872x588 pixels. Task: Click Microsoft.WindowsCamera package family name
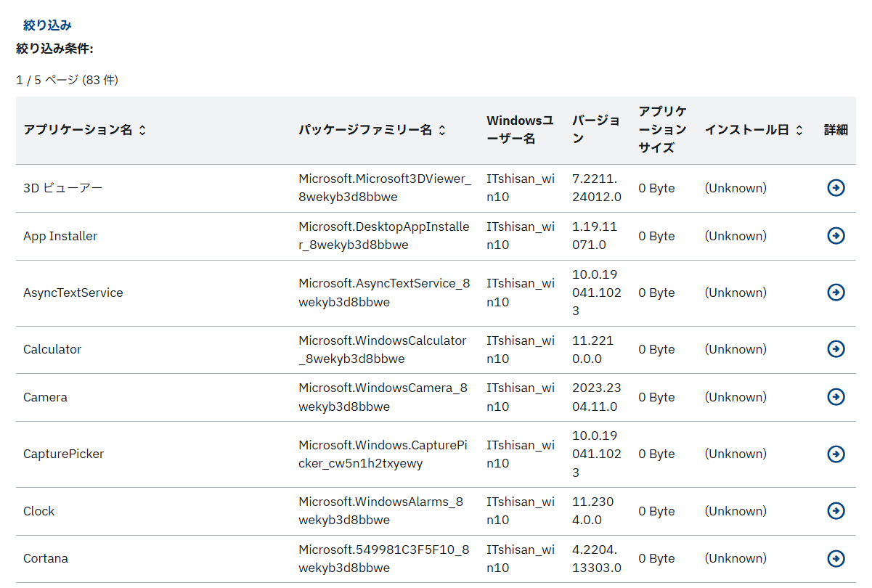point(383,397)
